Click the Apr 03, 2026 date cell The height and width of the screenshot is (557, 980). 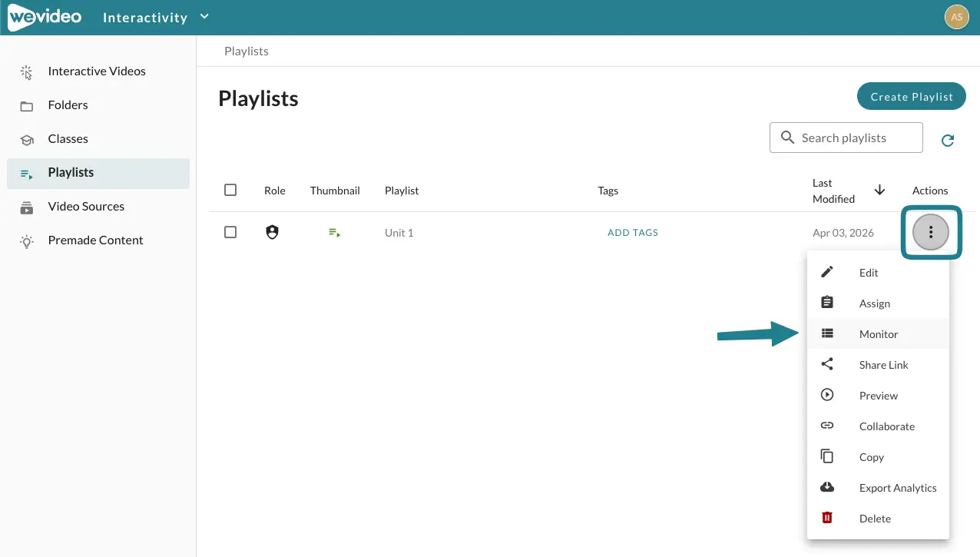point(843,233)
